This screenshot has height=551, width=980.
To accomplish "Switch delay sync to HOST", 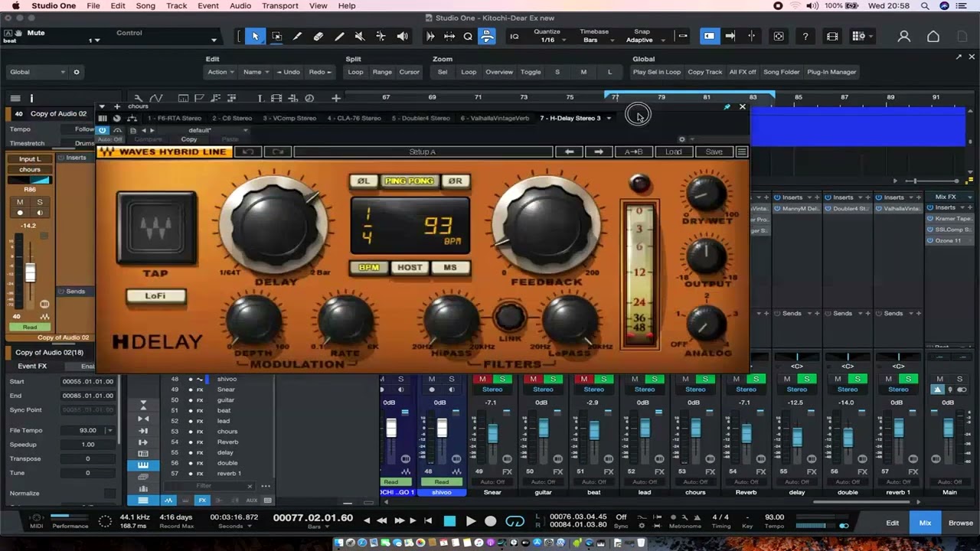I will 410,268.
